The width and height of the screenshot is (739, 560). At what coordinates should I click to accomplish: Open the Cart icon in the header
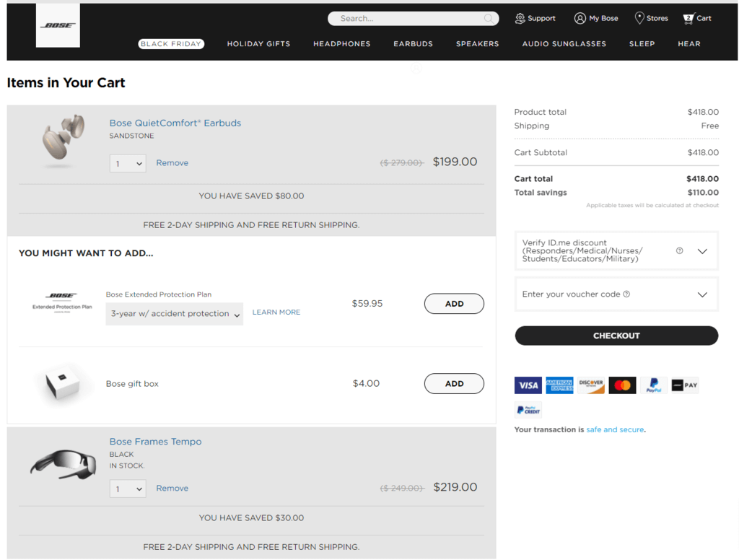tap(688, 18)
